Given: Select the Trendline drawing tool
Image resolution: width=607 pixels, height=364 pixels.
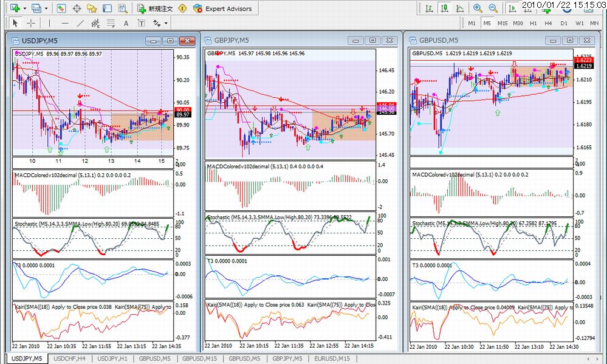Looking at the screenshot, I should [80, 23].
